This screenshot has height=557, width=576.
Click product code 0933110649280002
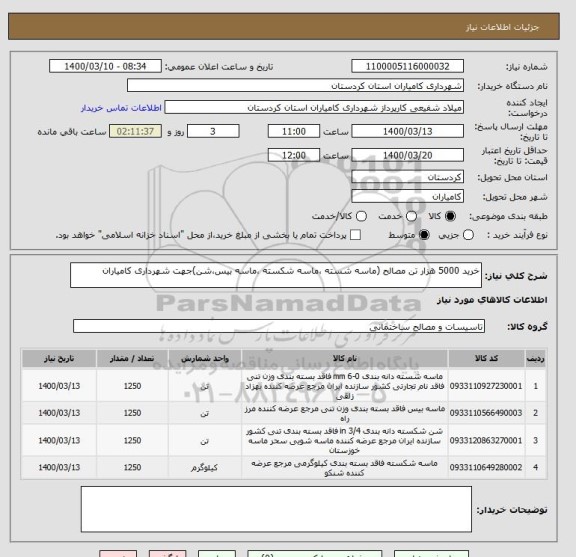click(486, 467)
